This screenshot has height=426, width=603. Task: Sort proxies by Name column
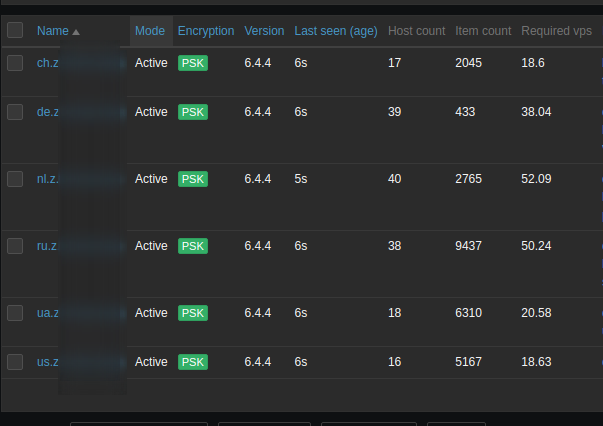point(53,31)
